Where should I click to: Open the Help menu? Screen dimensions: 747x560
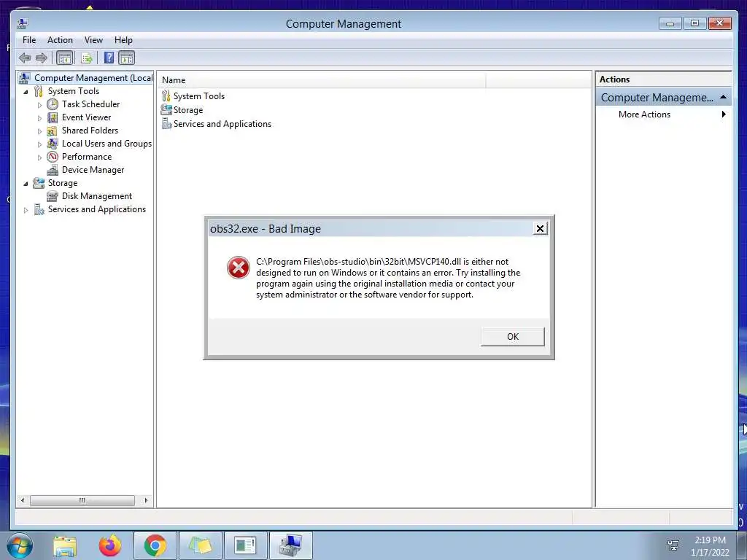123,40
